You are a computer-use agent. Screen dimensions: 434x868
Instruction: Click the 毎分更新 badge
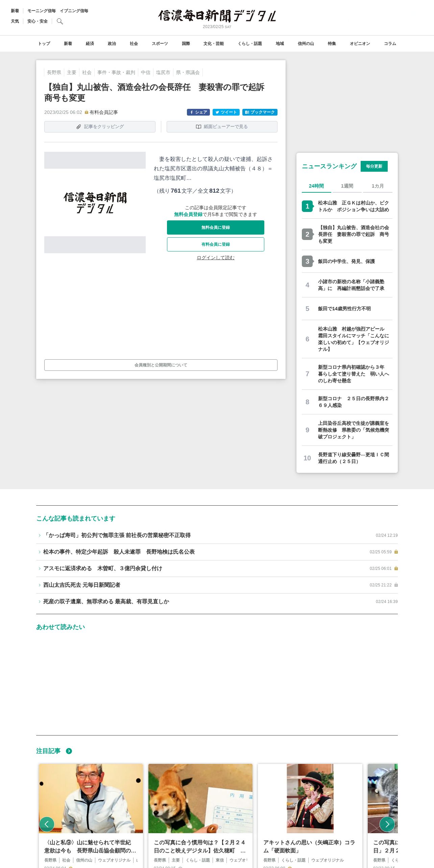pos(374,166)
